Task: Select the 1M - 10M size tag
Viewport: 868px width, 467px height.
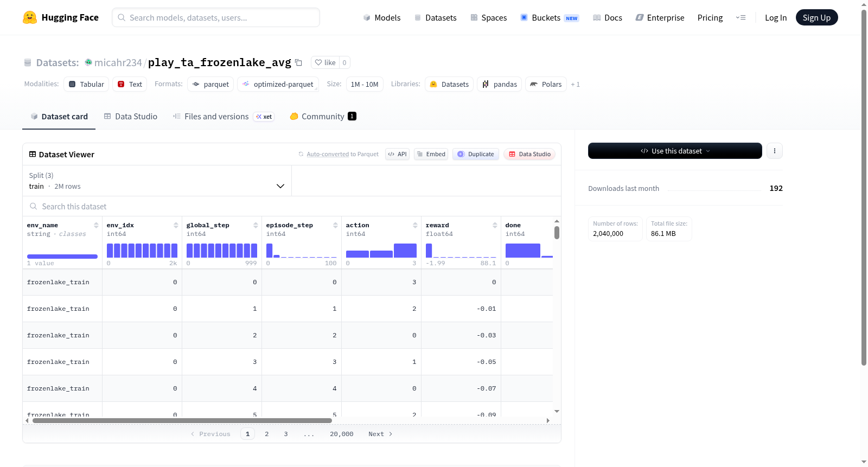Action: [365, 84]
